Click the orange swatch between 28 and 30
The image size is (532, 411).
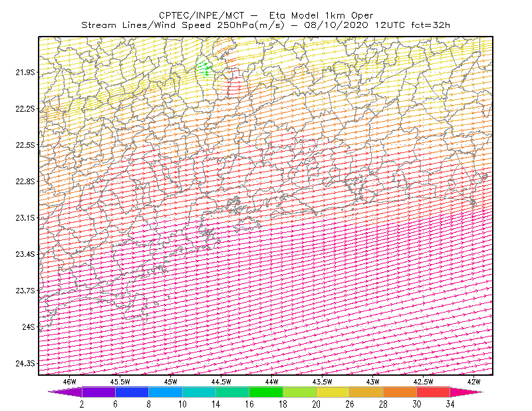point(400,392)
